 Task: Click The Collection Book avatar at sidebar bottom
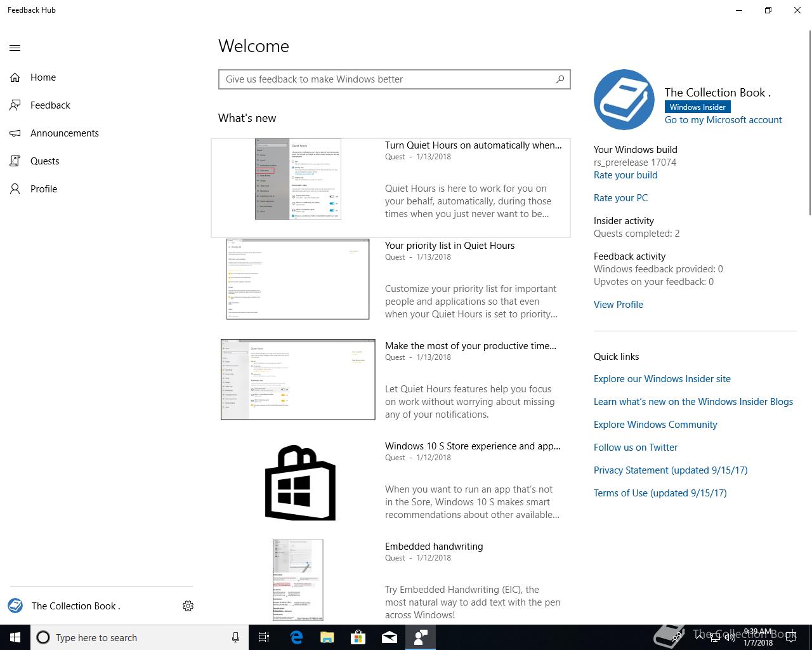(15, 606)
